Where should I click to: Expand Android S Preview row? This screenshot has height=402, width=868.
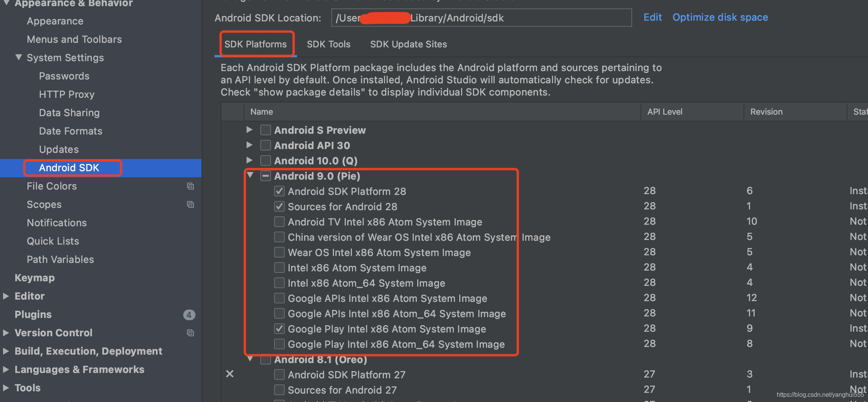coord(249,130)
